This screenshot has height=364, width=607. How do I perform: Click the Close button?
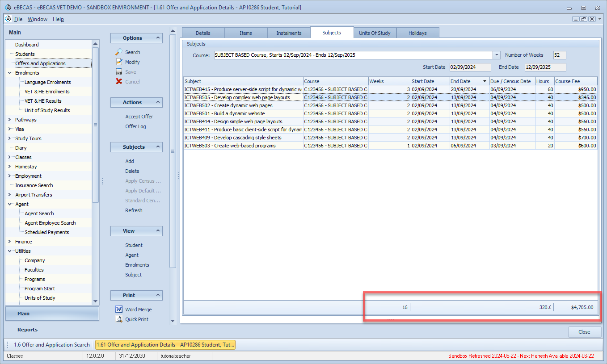coord(584,332)
